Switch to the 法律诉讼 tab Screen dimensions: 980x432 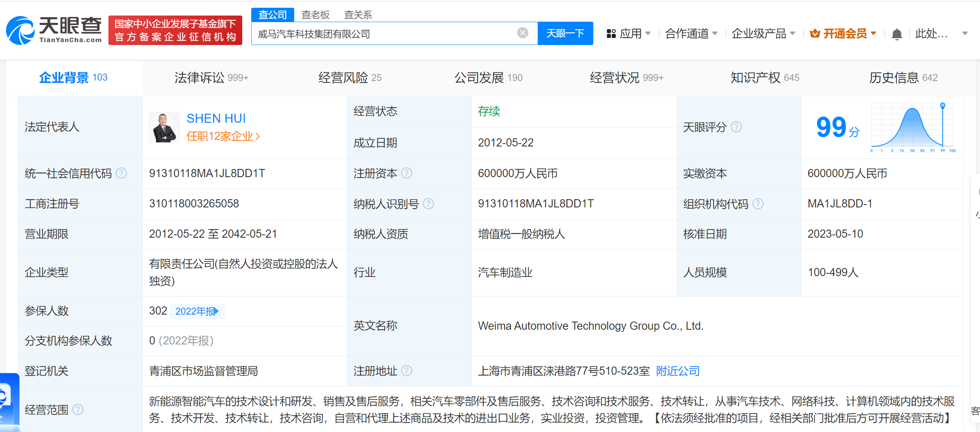[211, 78]
